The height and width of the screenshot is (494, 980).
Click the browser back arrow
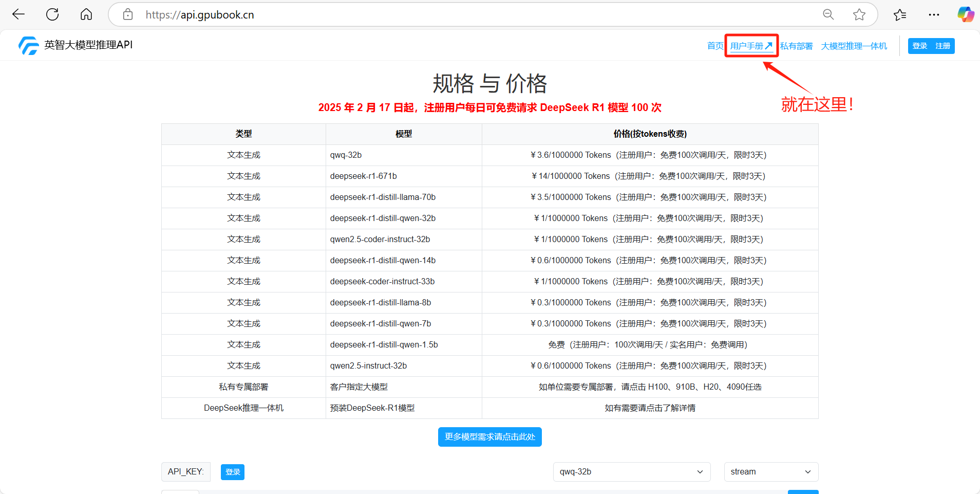point(18,14)
